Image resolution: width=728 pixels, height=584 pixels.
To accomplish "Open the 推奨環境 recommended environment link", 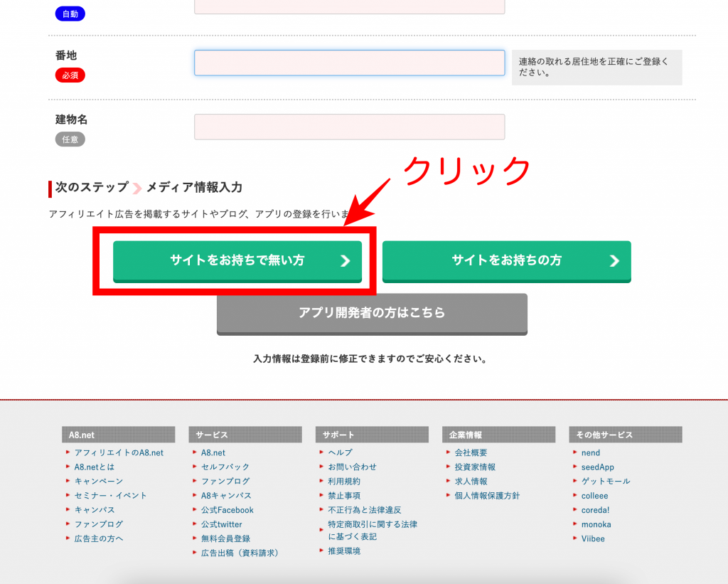I will coord(344,551).
